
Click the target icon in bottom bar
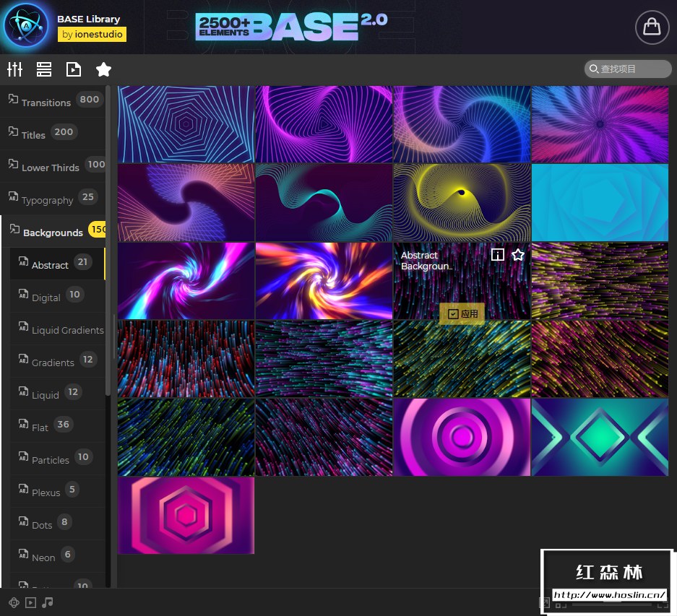point(14,602)
